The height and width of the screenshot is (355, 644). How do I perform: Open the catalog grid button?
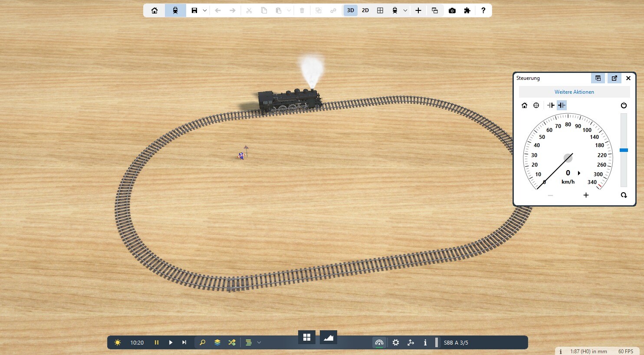point(307,337)
